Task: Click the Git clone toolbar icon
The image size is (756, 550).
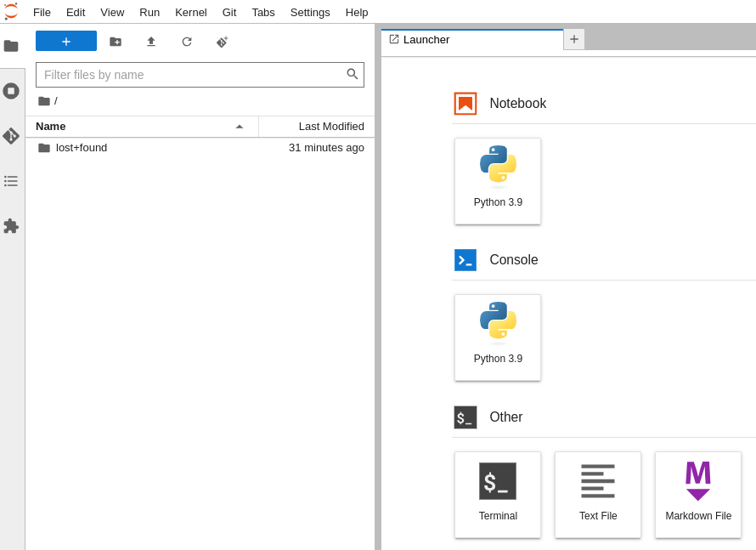Action: pyautogui.click(x=222, y=42)
